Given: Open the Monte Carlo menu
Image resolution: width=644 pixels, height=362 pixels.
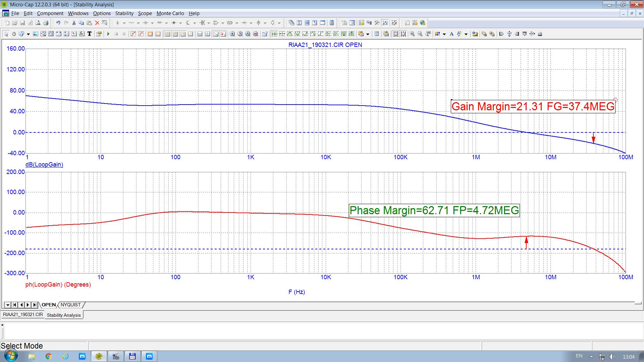Looking at the screenshot, I should point(170,13).
